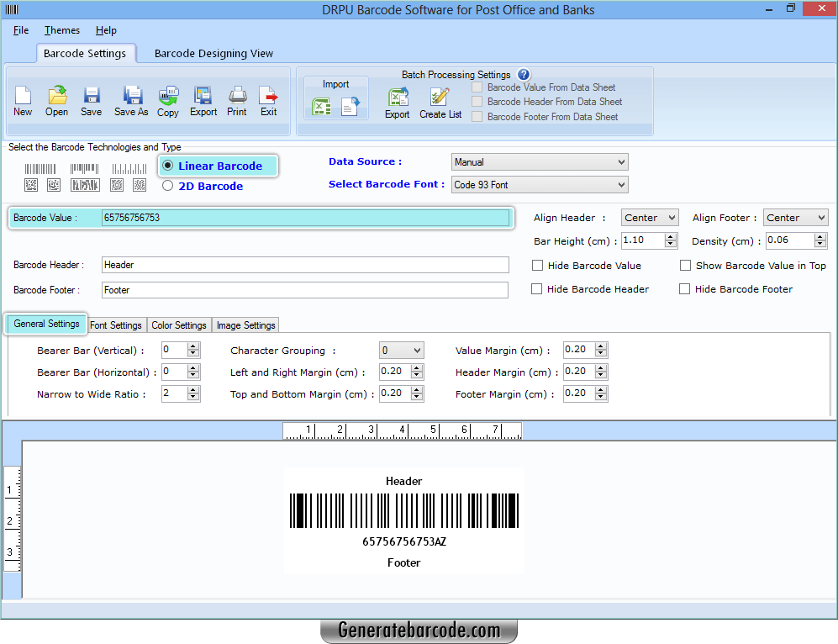
Task: Switch to the Color Settings tab
Action: pyautogui.click(x=179, y=325)
